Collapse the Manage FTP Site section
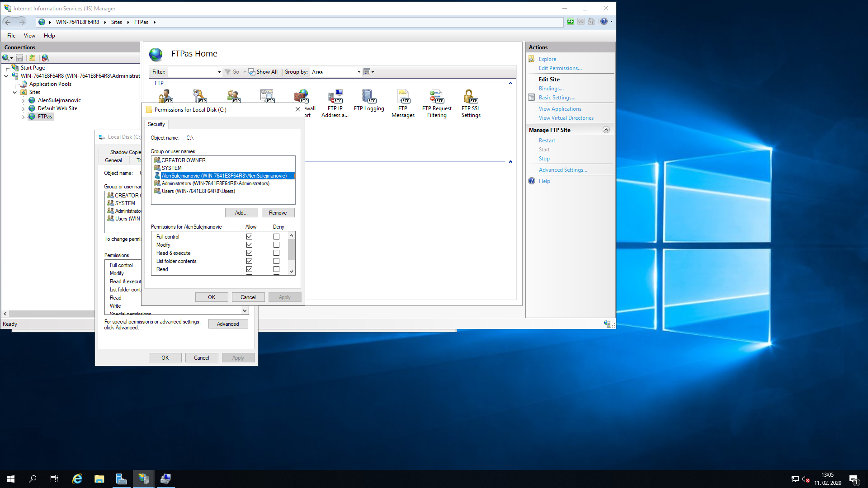The image size is (868, 488). click(606, 130)
